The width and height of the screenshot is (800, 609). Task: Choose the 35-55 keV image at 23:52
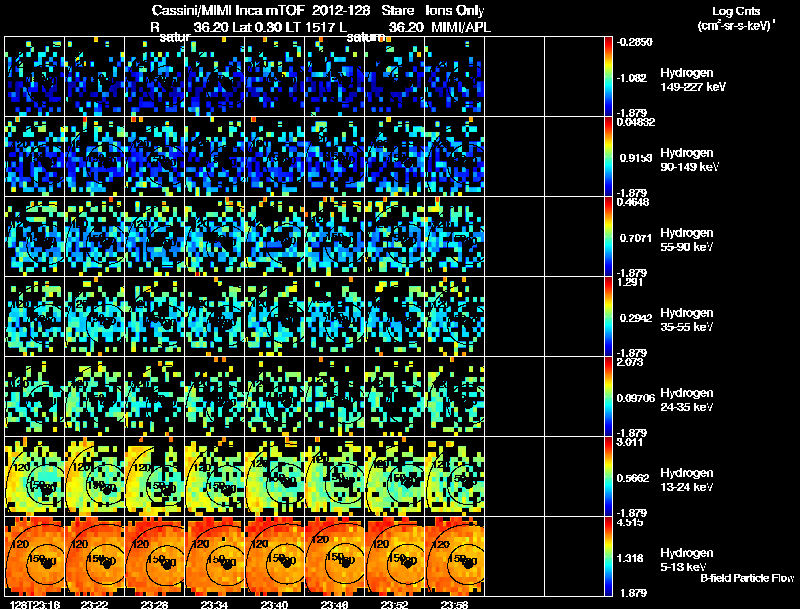394,316
